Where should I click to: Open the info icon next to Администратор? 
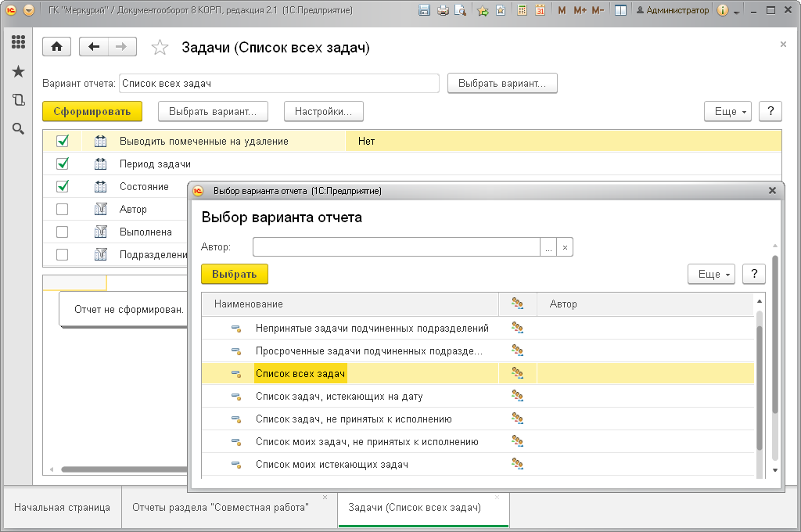[722, 10]
